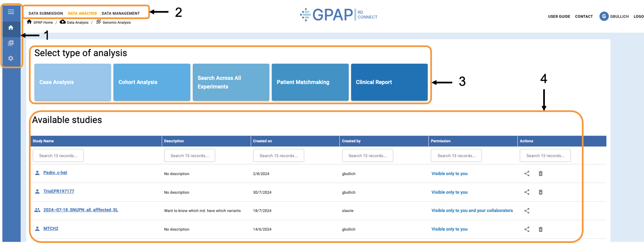Open the User Guide link
Screen dimensions: 644x243
click(x=559, y=16)
